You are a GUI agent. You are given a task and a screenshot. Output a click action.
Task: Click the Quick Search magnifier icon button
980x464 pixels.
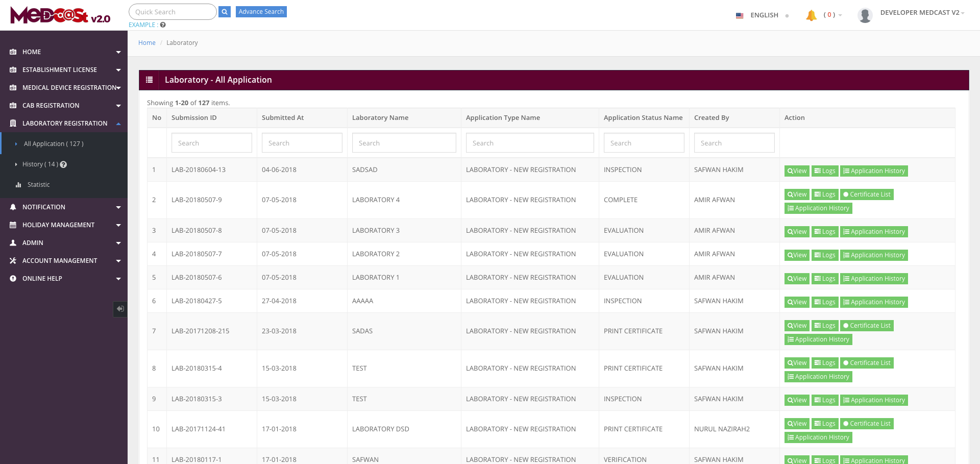[225, 12]
